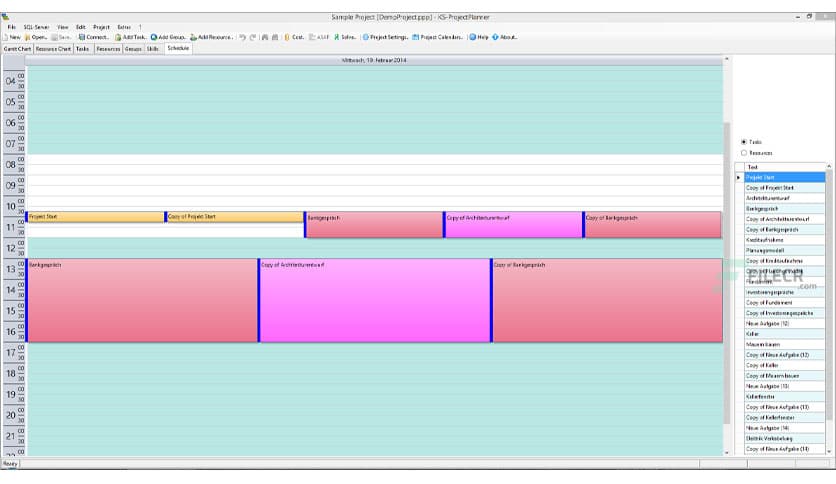Select the highlighted Projekt Start list row

tap(785, 178)
